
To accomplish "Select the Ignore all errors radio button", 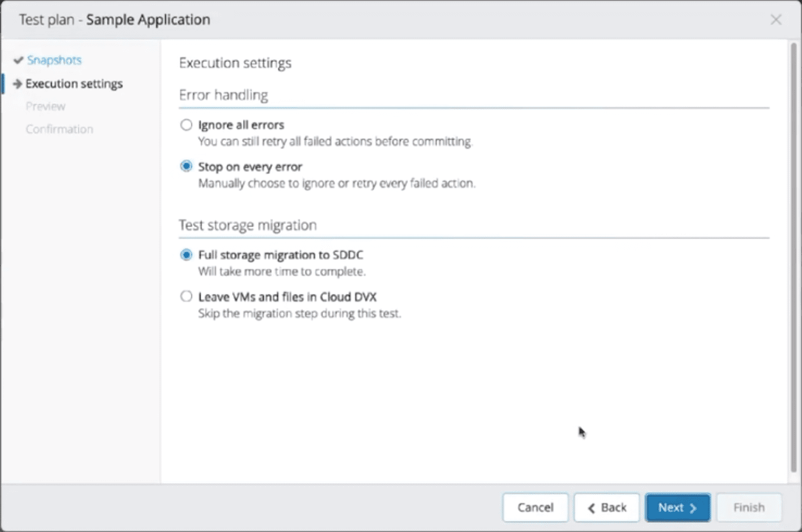I will click(x=186, y=125).
